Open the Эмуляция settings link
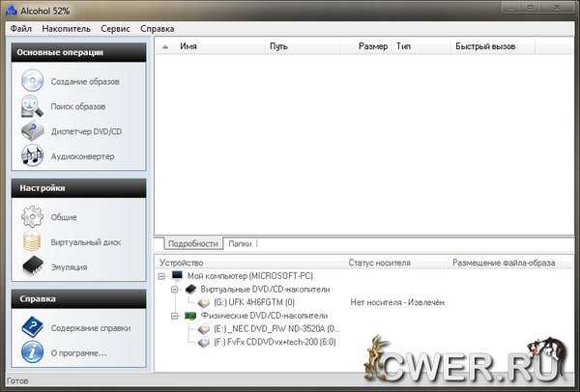Screen dimensions: 580x392 (70, 267)
